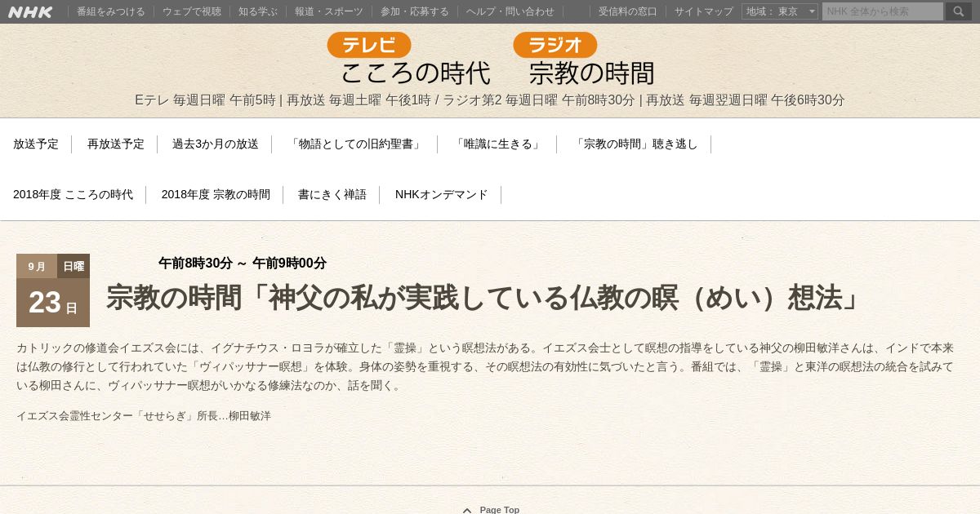Click the program description paragraph

pyautogui.click(x=485, y=366)
